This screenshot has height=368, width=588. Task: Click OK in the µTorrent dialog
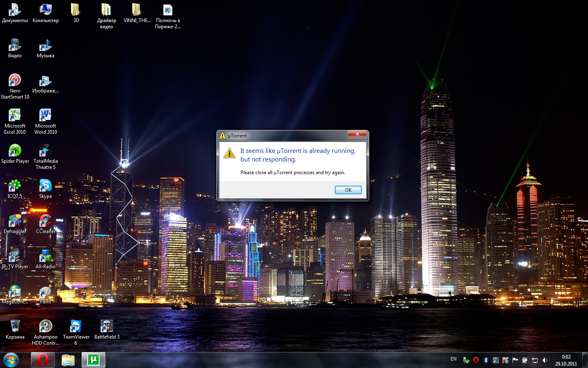click(348, 190)
